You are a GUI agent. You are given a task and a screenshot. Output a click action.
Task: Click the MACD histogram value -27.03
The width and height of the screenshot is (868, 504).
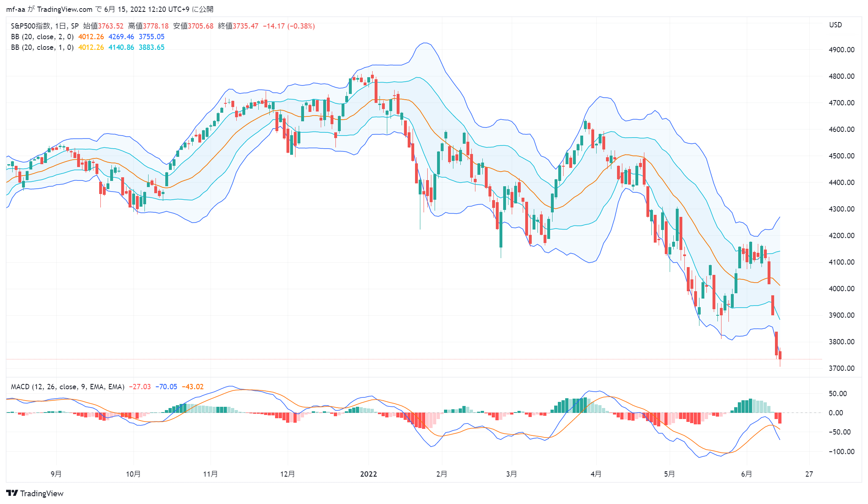pyautogui.click(x=140, y=387)
